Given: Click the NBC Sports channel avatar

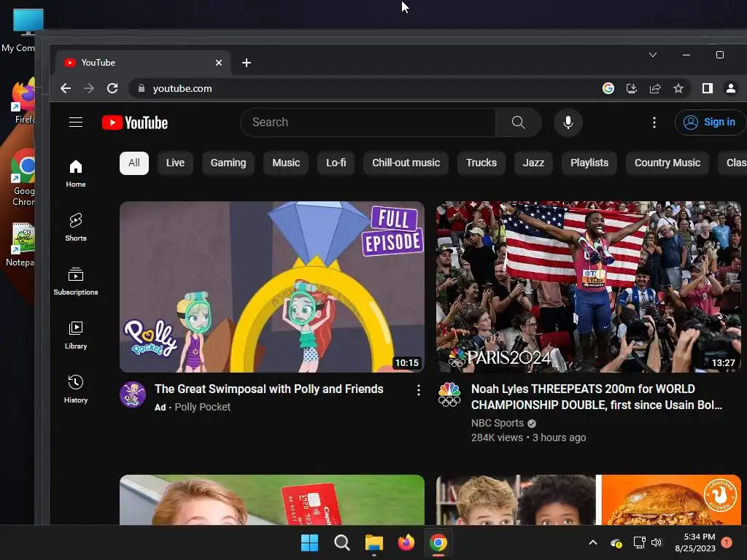Looking at the screenshot, I should coord(449,394).
